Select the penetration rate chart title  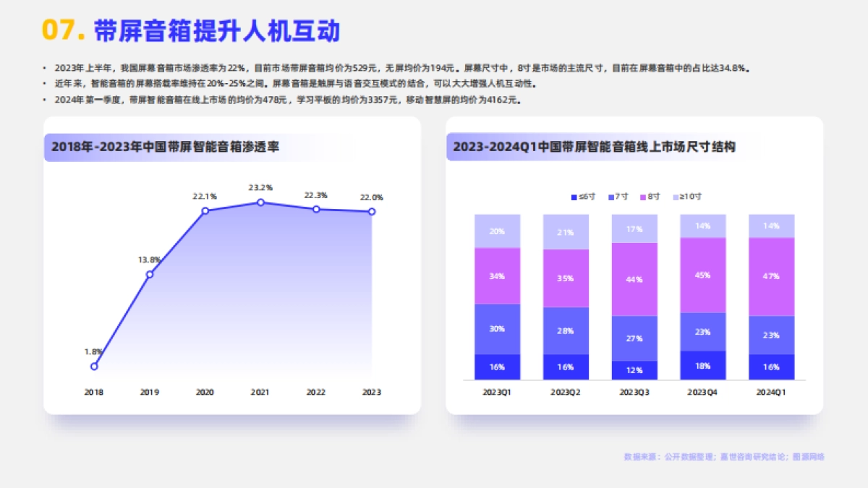point(166,146)
